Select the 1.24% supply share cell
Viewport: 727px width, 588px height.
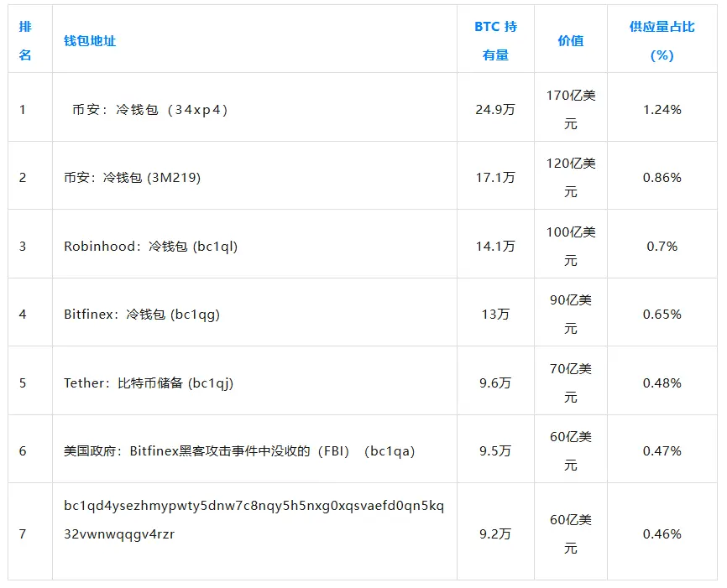click(x=662, y=109)
